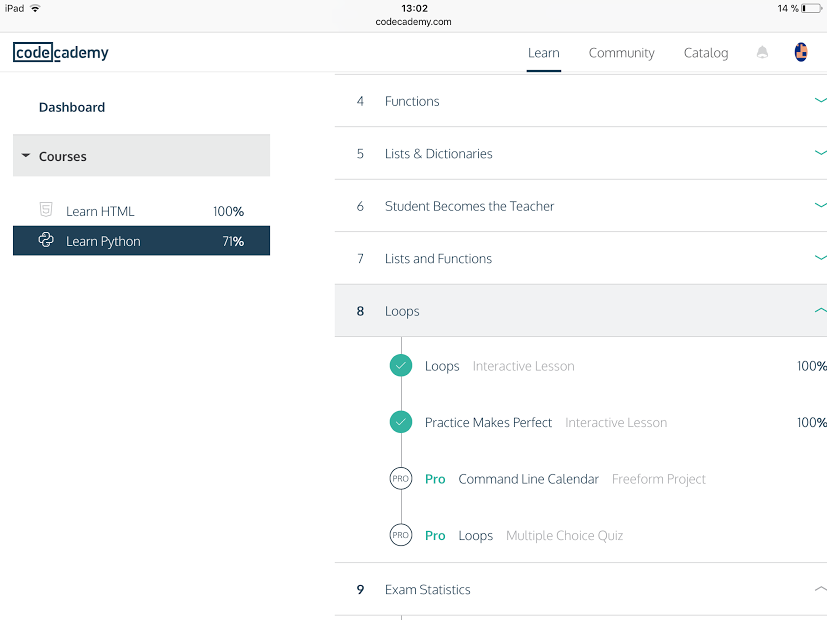The image size is (827, 620).
Task: Switch to the Community tab
Action: (x=621, y=53)
